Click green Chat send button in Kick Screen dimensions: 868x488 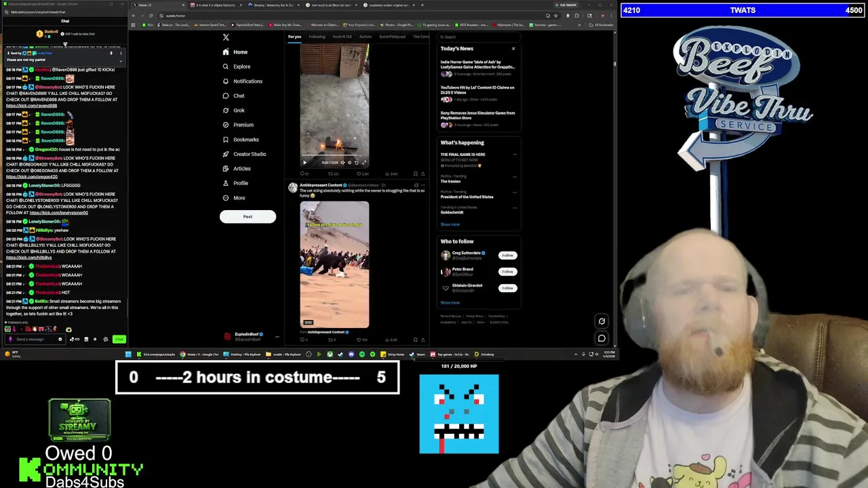pyautogui.click(x=119, y=339)
